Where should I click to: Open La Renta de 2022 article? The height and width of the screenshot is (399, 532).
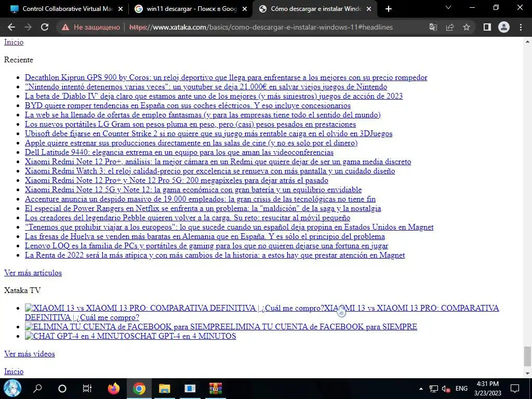click(x=215, y=255)
